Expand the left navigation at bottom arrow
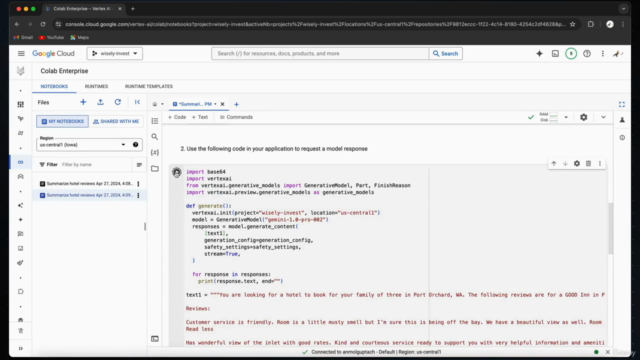Image resolution: width=640 pixels, height=360 pixels. [x=20, y=348]
